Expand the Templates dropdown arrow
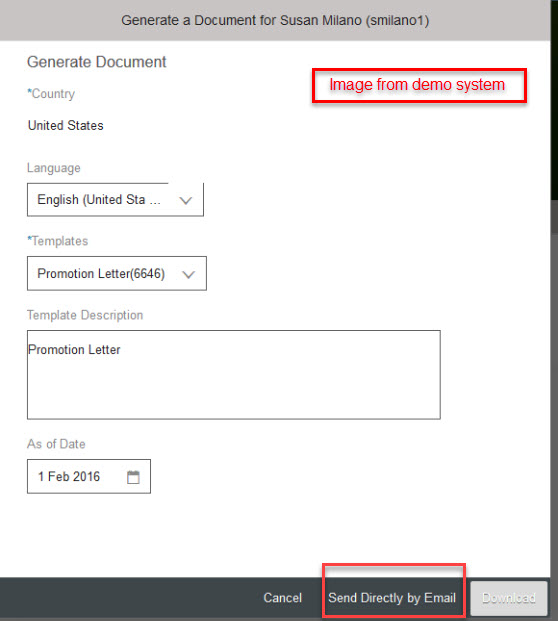558x621 pixels. (188, 274)
